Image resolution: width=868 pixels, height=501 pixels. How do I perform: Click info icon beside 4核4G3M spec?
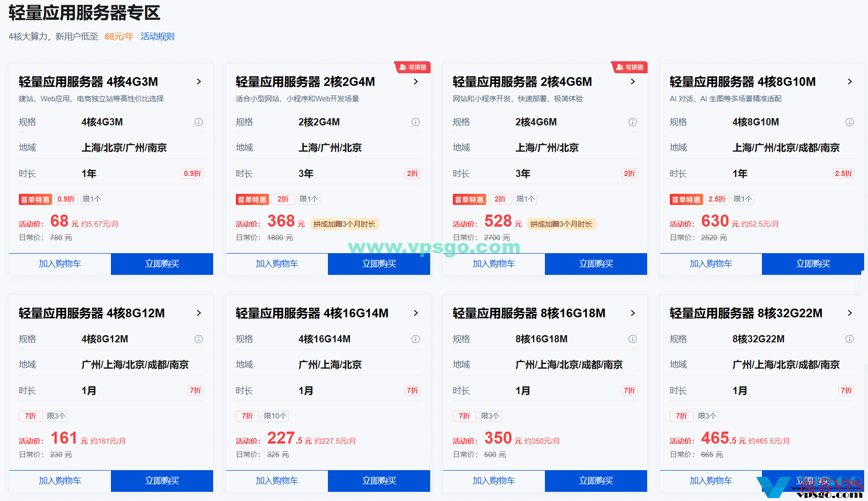tap(199, 122)
